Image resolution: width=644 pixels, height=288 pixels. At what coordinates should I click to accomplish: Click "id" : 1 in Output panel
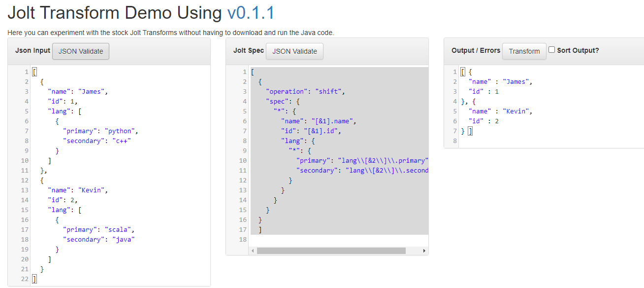coord(483,92)
